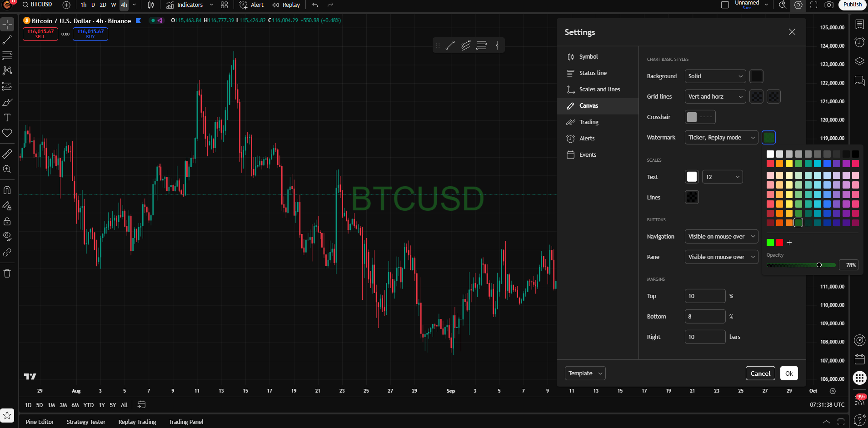Click the Publish button
Image resolution: width=868 pixels, height=428 pixels.
pyautogui.click(x=852, y=5)
